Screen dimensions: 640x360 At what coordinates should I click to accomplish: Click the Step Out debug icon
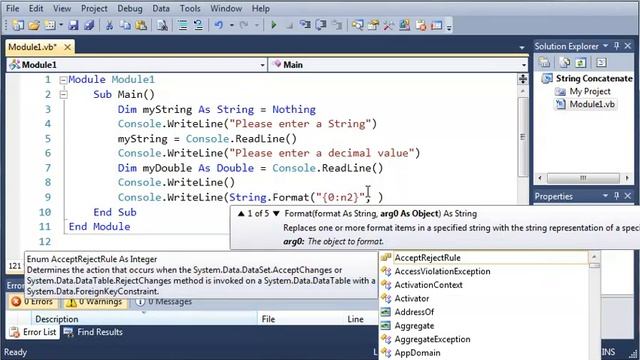(x=337, y=25)
